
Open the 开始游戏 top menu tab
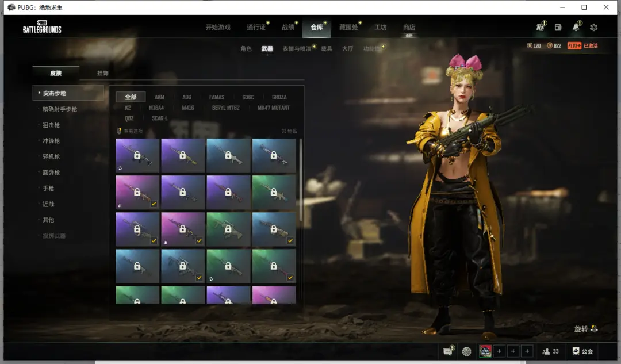click(218, 28)
